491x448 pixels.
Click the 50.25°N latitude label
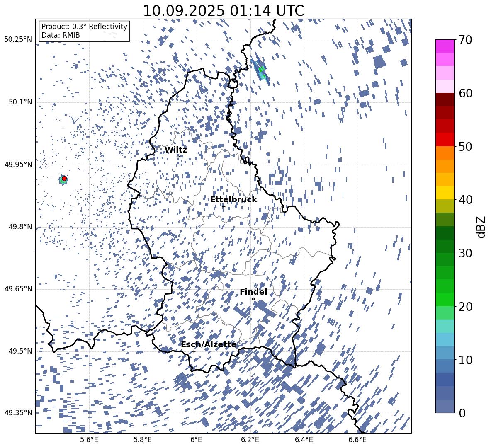tap(18, 40)
